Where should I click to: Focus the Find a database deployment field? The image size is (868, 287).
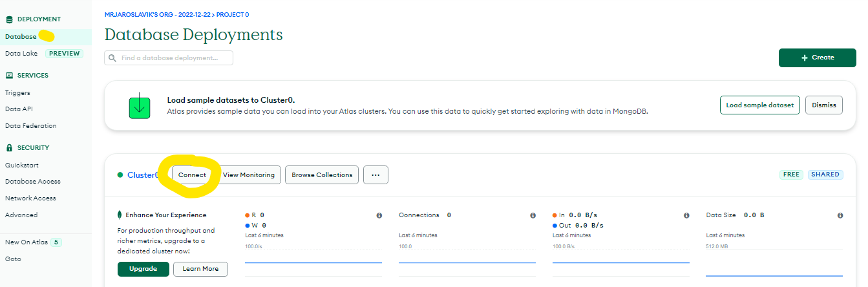click(x=169, y=58)
